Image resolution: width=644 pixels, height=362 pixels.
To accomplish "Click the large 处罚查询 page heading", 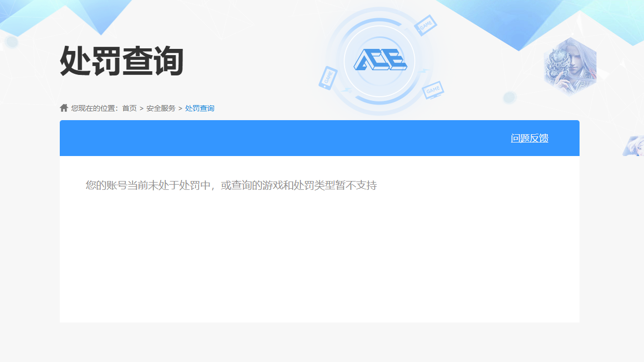I will click(x=122, y=61).
